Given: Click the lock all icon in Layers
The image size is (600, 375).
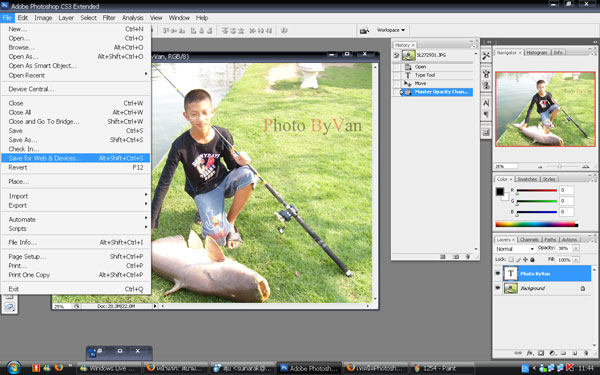Looking at the screenshot, I should [532, 259].
